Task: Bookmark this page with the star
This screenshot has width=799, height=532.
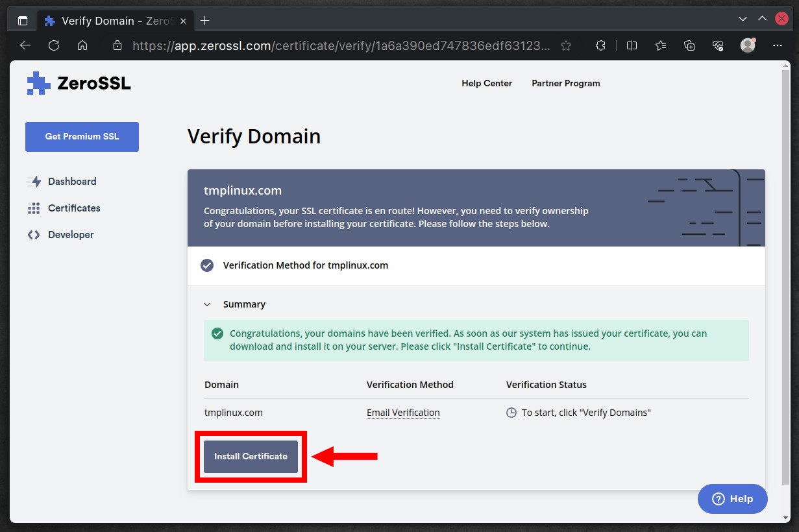Action: pos(566,45)
